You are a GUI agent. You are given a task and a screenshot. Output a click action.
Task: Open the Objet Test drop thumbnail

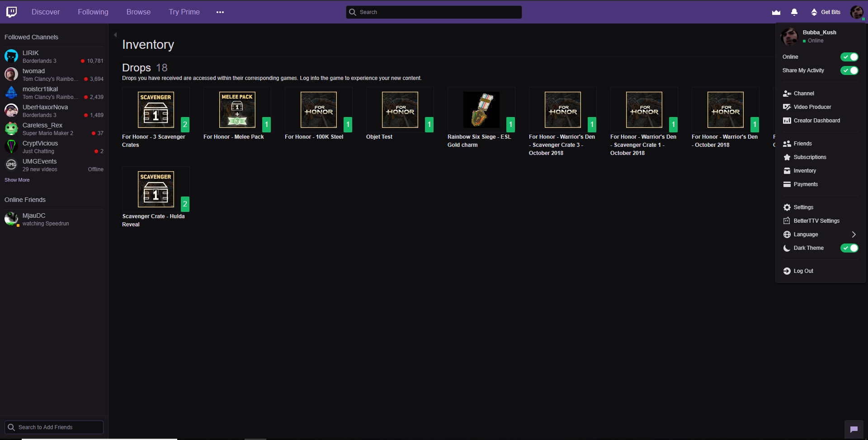[400, 110]
